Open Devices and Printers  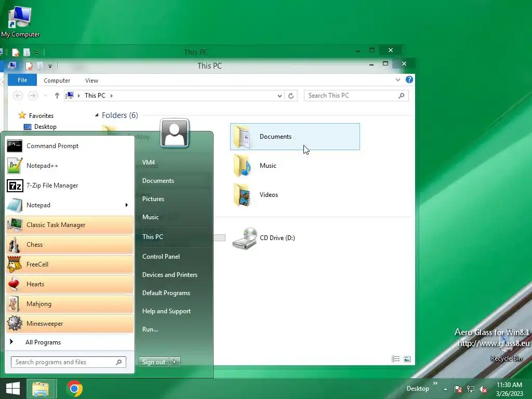pos(173,275)
